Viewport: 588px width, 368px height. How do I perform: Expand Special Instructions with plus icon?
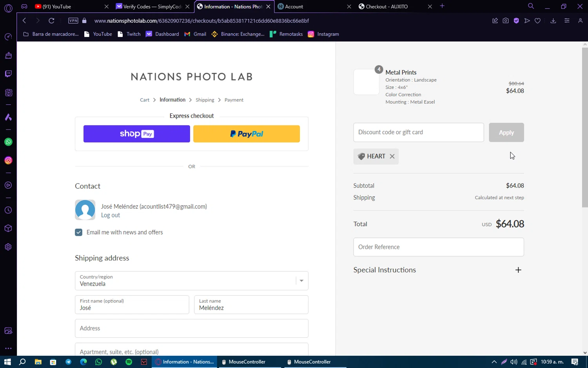pos(518,270)
